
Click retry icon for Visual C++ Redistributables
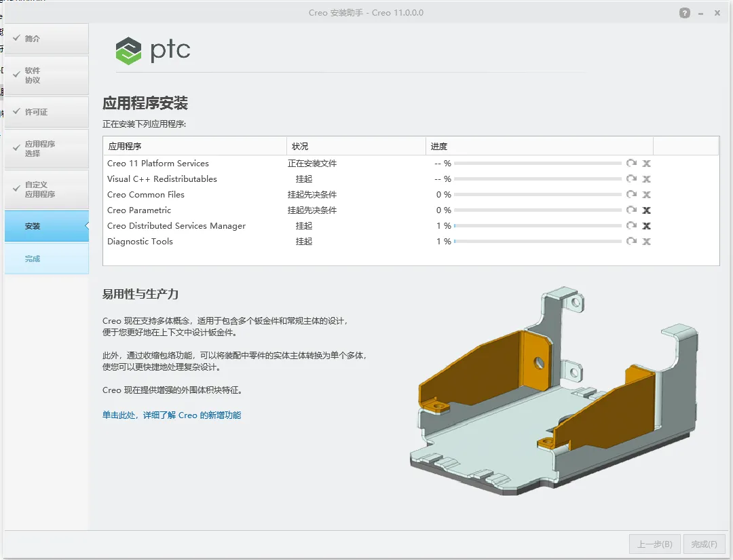(632, 179)
